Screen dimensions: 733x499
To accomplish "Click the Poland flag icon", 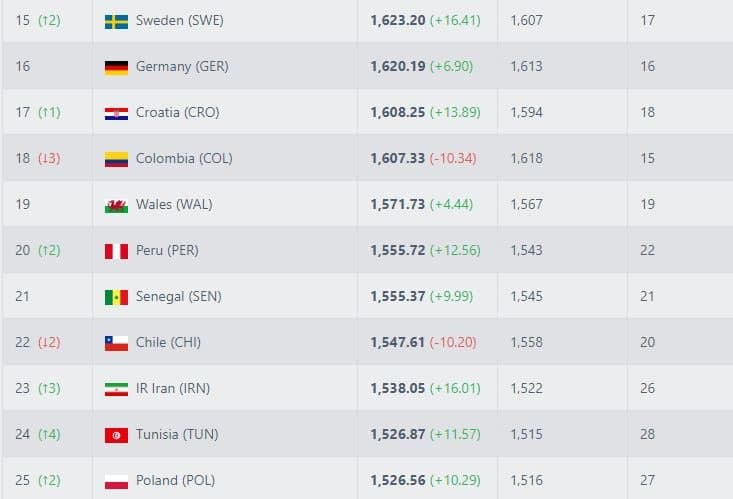I will (x=116, y=481).
